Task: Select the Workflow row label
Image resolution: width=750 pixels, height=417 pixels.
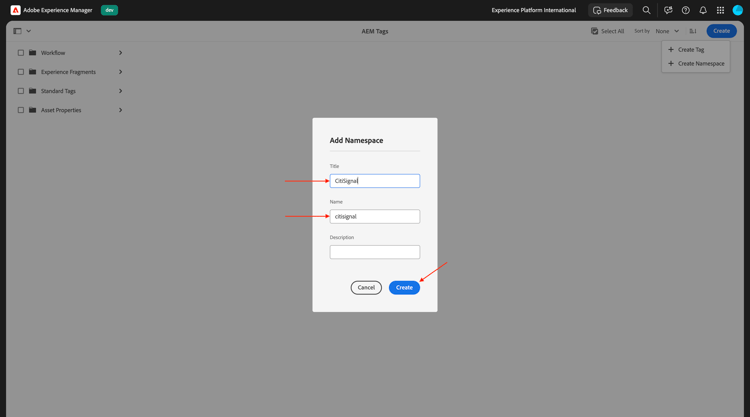Action: pos(53,53)
